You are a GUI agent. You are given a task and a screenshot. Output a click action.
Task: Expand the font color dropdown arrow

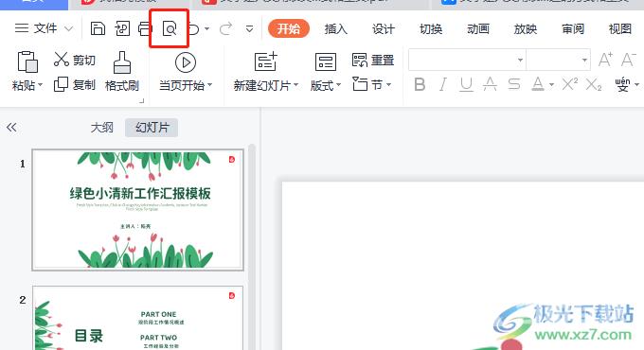click(x=551, y=85)
